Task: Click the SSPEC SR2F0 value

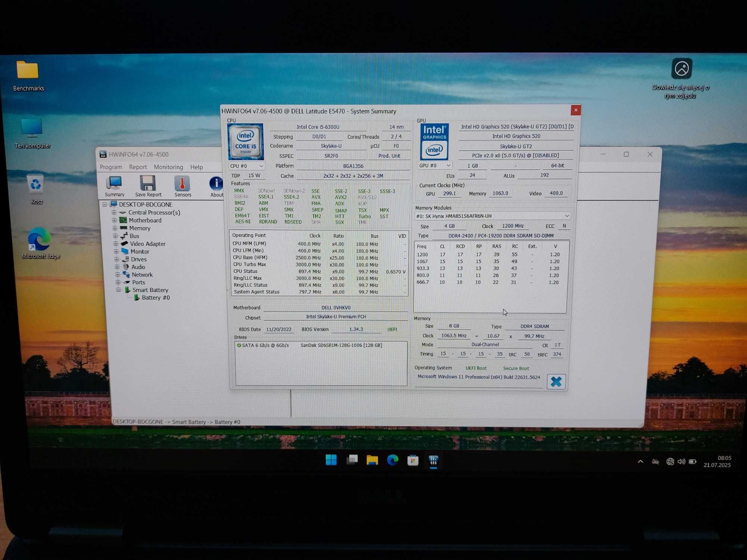Action: (x=331, y=156)
